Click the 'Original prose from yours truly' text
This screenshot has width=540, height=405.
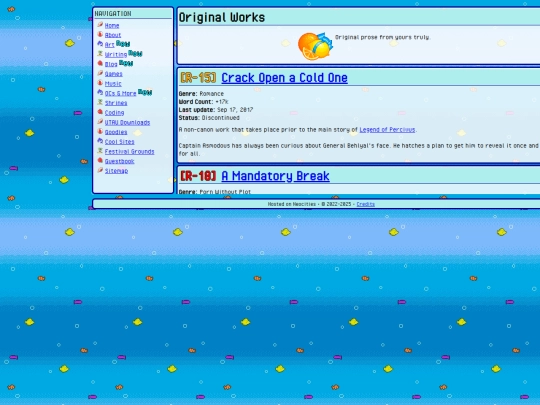(x=382, y=37)
